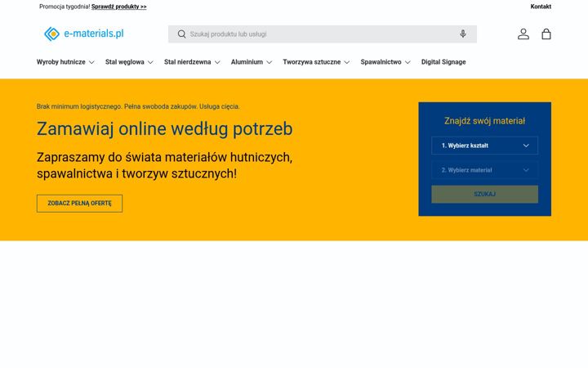Expand the Stal nierdzewna menu
588x368 pixels.
(x=192, y=62)
